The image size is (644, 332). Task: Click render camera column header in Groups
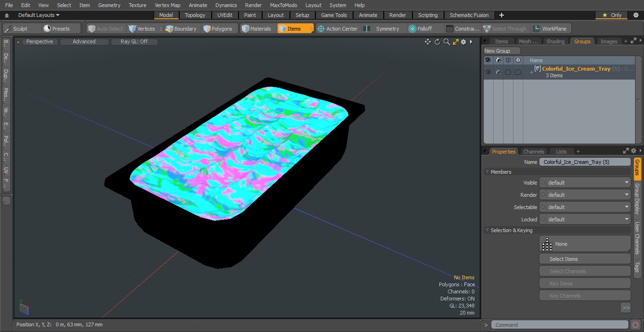coord(498,60)
